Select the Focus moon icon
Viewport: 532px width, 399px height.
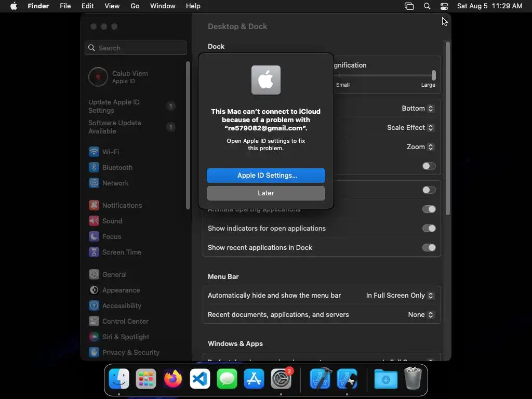[94, 236]
